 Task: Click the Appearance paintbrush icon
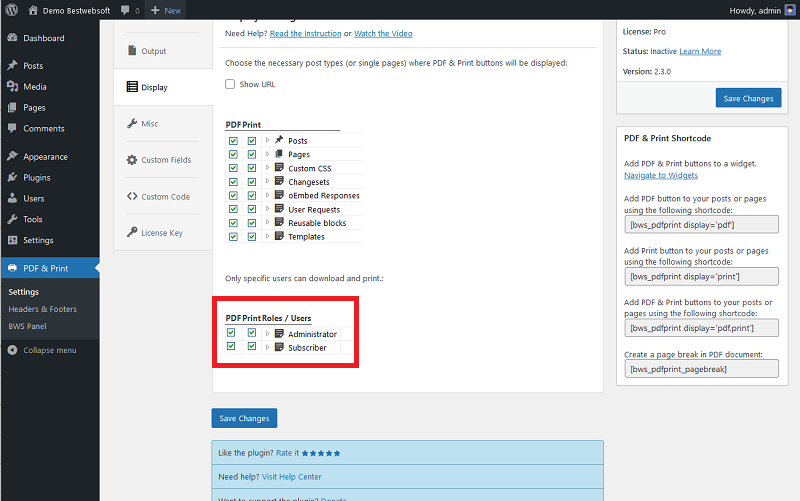13,156
